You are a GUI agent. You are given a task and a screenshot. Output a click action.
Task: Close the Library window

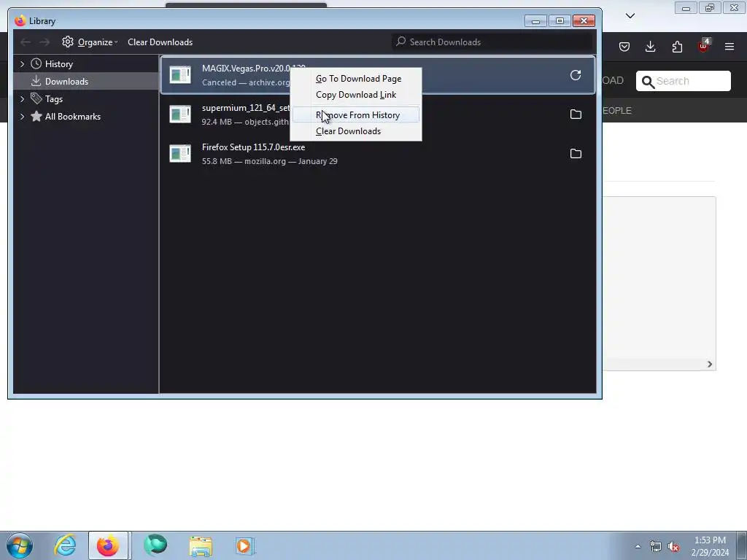[x=584, y=21]
